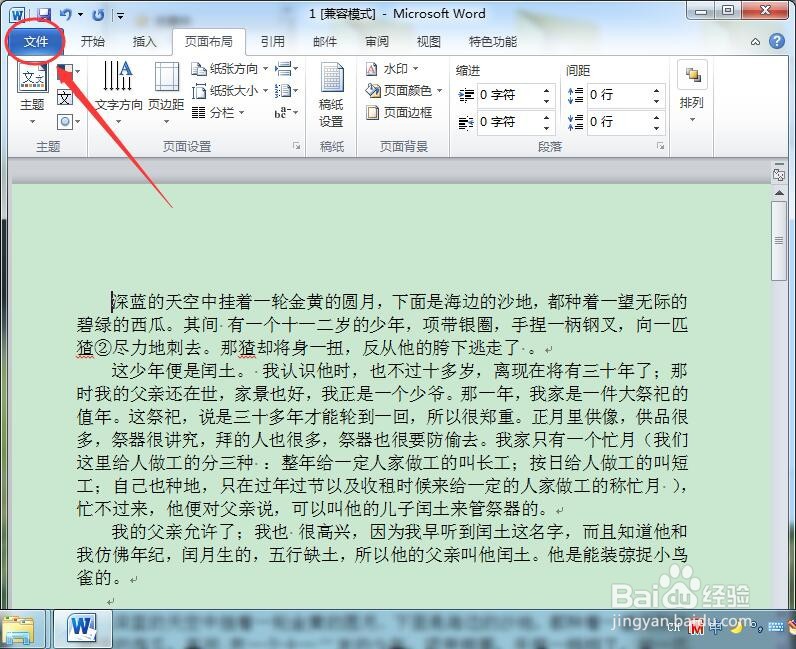Click the spacing after icon

click(x=576, y=122)
